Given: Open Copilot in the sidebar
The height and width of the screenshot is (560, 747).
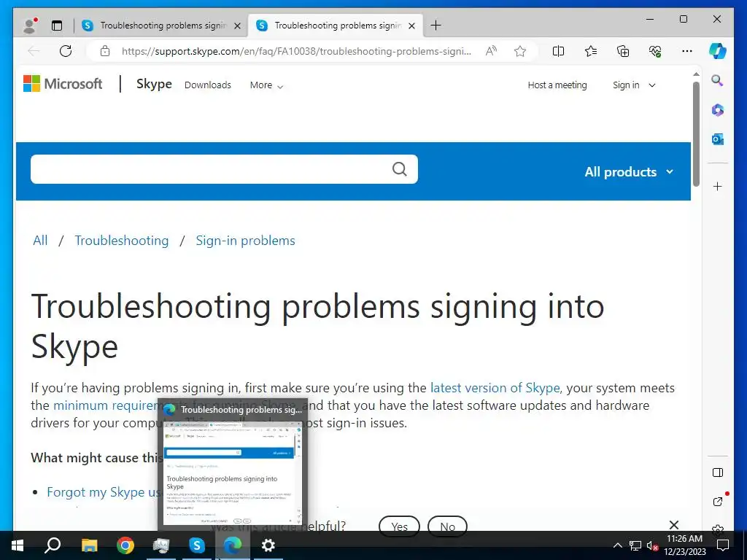Looking at the screenshot, I should click(718, 51).
